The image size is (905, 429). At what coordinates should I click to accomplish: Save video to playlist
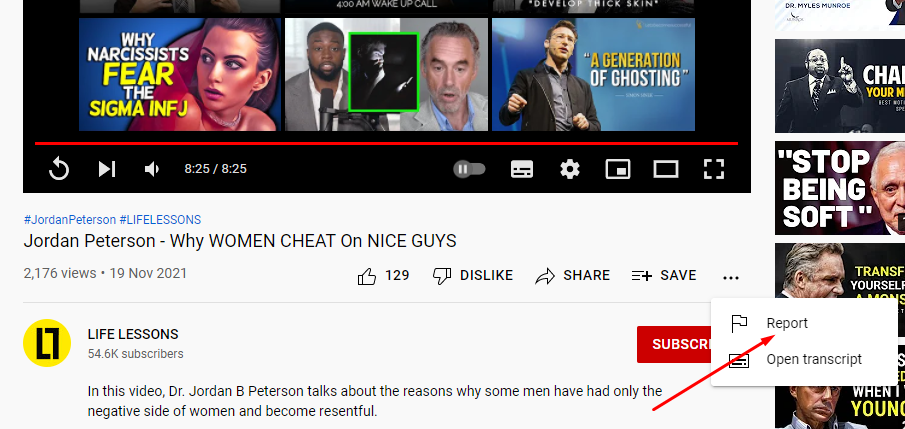click(x=664, y=275)
